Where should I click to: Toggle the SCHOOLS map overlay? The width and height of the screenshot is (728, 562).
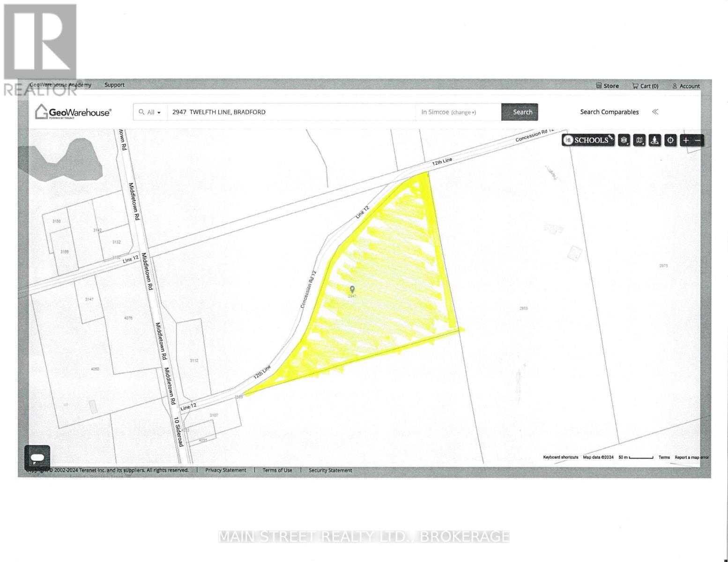tap(588, 140)
